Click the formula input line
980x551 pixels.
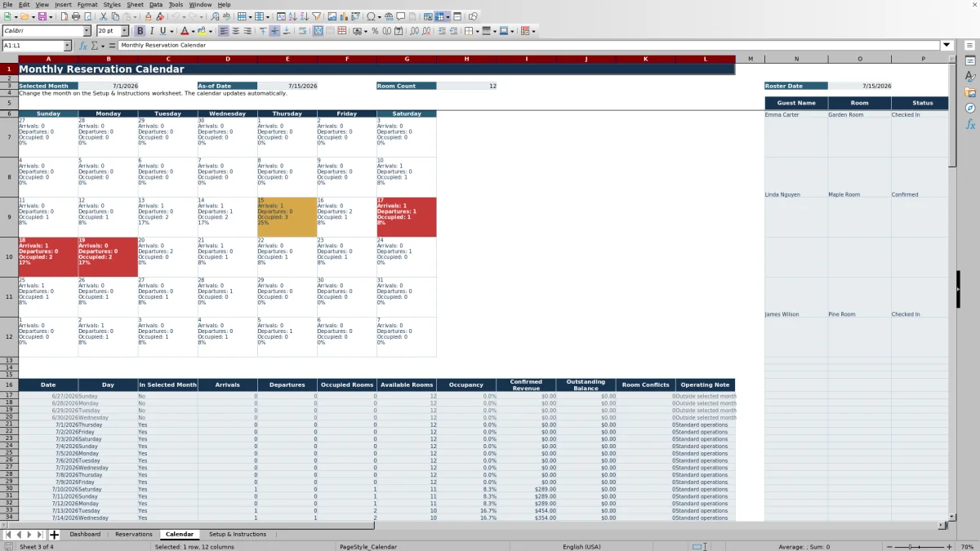point(529,46)
